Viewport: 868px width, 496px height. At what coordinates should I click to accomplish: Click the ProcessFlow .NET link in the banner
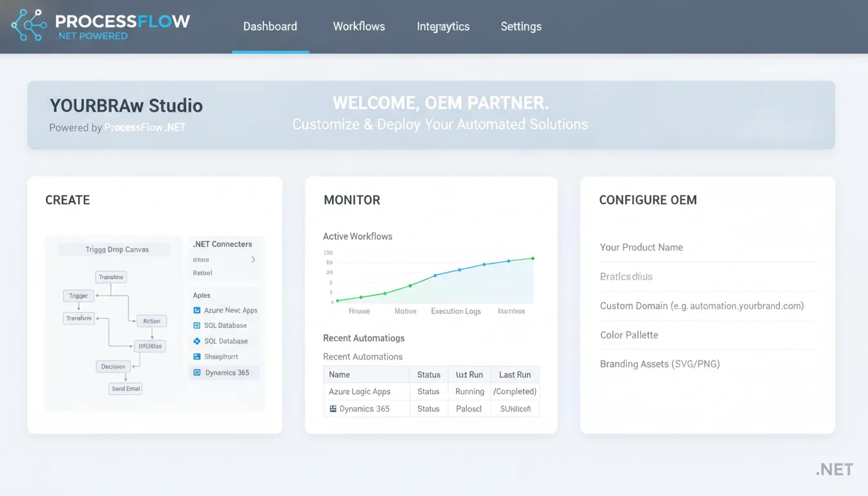(x=145, y=128)
